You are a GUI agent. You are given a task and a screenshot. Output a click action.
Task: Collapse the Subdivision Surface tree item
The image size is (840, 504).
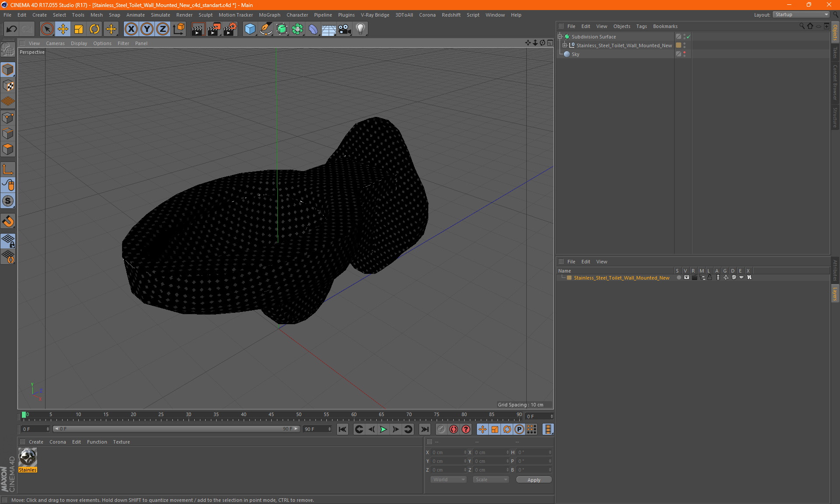click(x=560, y=37)
